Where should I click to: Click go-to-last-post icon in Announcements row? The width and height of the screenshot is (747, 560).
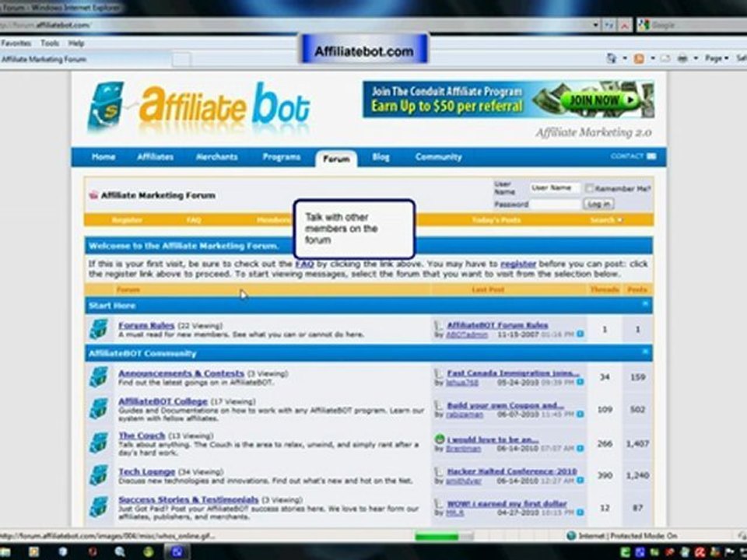click(580, 382)
